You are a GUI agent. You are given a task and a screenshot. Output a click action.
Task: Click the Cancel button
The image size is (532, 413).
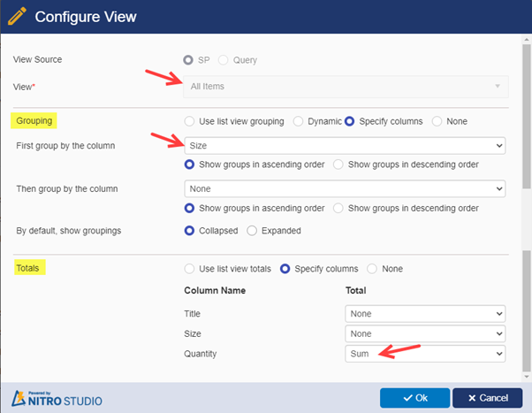pyautogui.click(x=487, y=398)
